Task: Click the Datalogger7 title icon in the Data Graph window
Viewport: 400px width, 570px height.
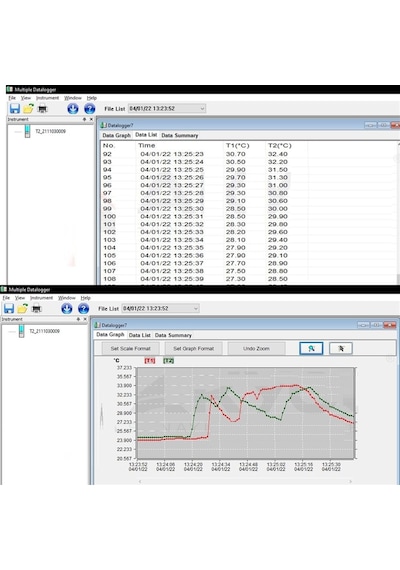Action: (97, 325)
